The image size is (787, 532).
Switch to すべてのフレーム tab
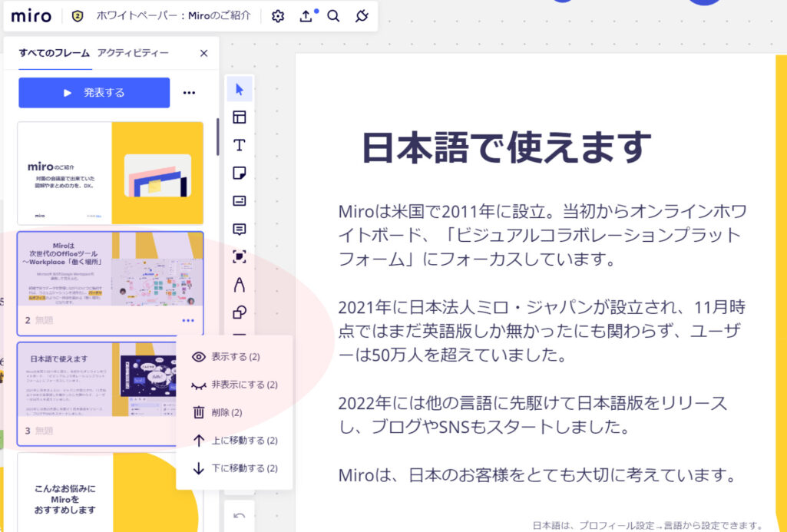pyautogui.click(x=55, y=53)
